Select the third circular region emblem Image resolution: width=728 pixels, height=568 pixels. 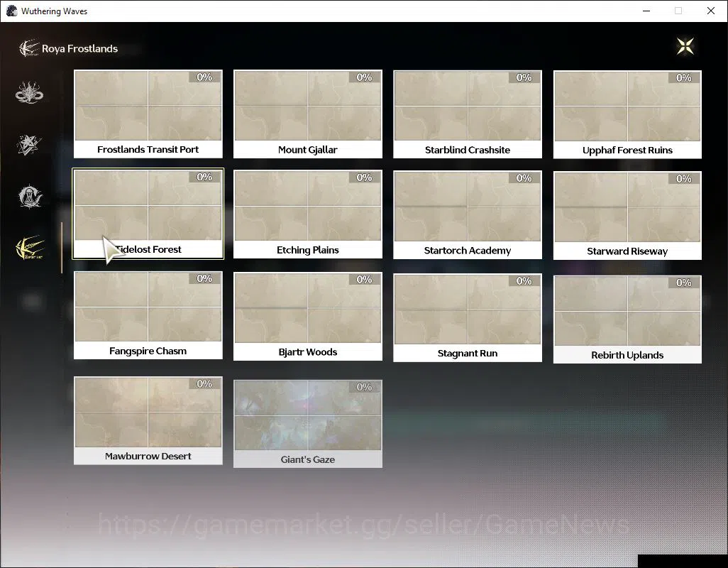point(31,196)
